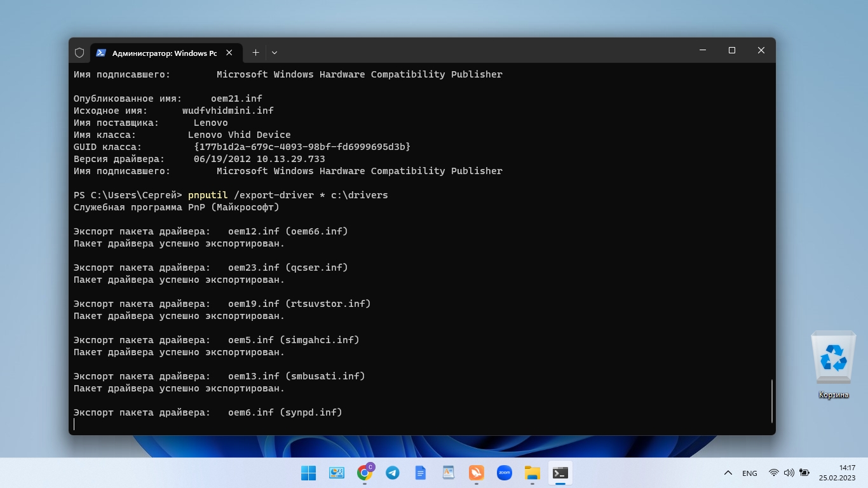Click the Terminal icon in the taskbar
This screenshot has height=488, width=868.
click(x=560, y=473)
